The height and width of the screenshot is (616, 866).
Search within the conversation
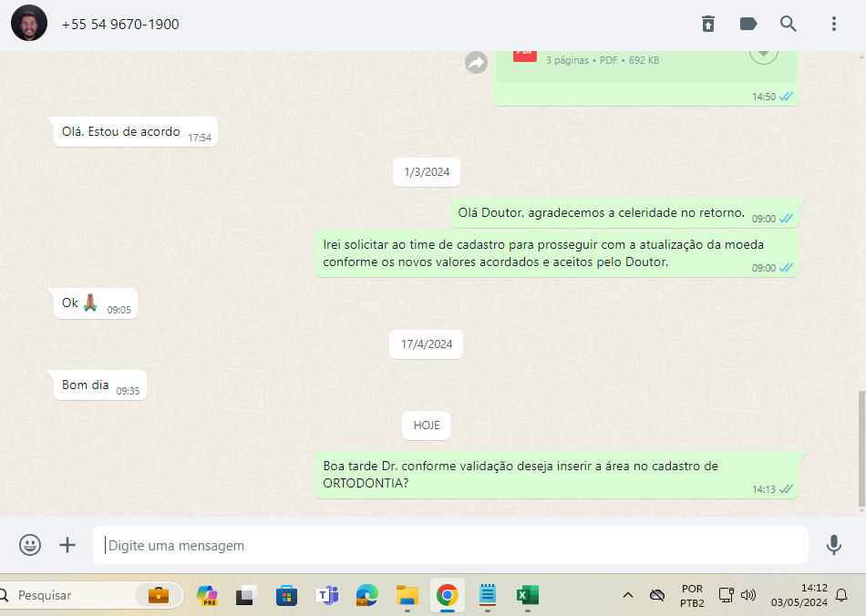coord(789,25)
